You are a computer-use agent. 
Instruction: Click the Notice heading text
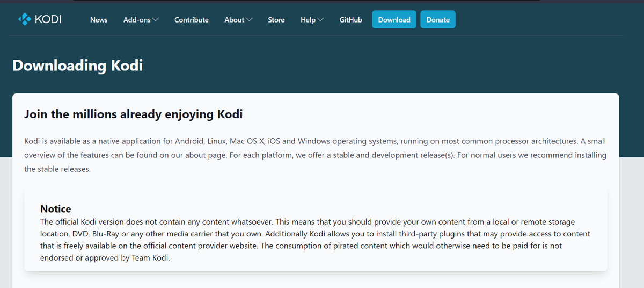click(56, 208)
